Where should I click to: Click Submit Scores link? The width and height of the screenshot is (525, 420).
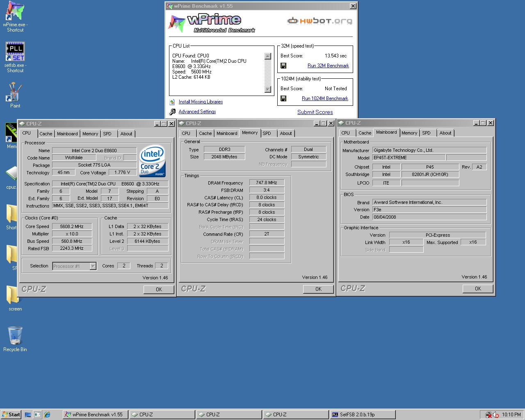pyautogui.click(x=315, y=112)
